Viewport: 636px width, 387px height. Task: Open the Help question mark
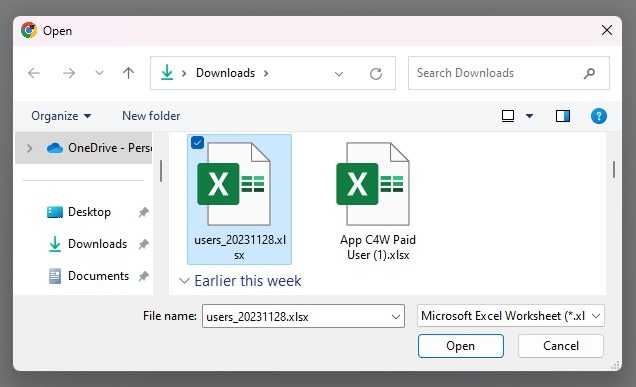click(x=599, y=116)
